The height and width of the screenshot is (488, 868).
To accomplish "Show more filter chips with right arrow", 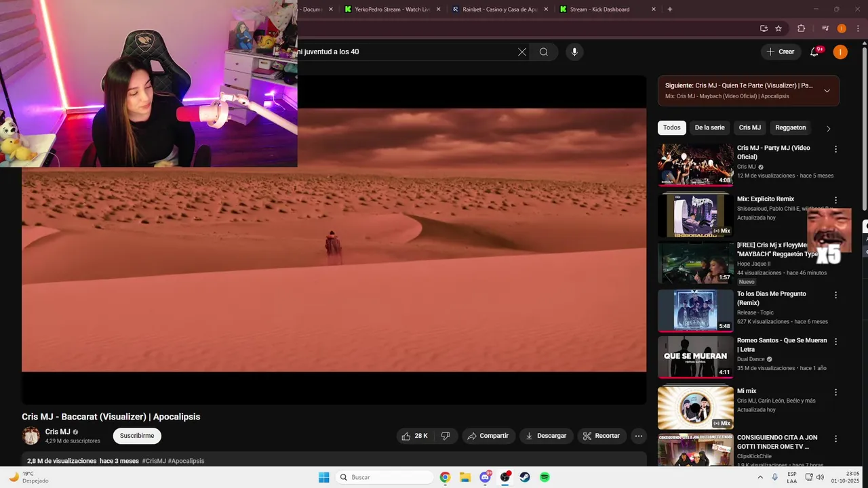I will coord(828,128).
